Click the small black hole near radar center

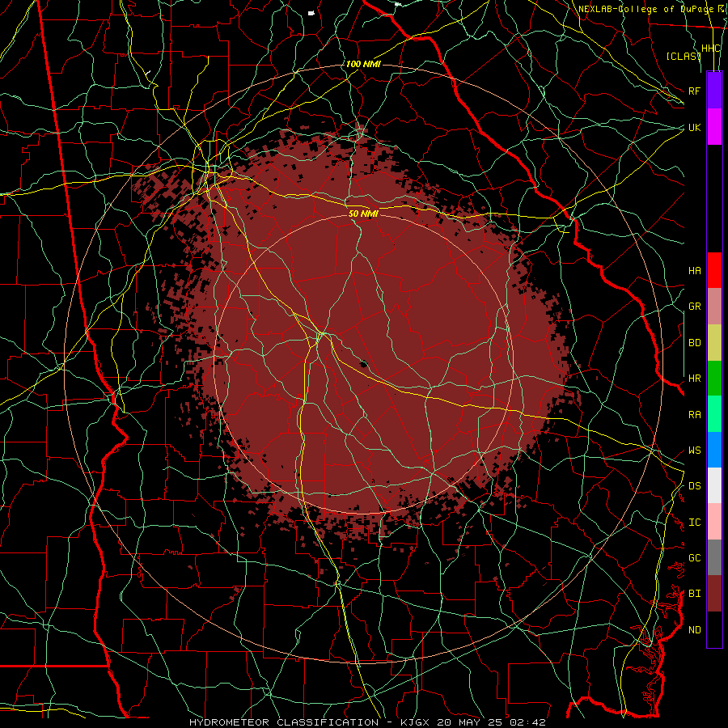(x=363, y=363)
